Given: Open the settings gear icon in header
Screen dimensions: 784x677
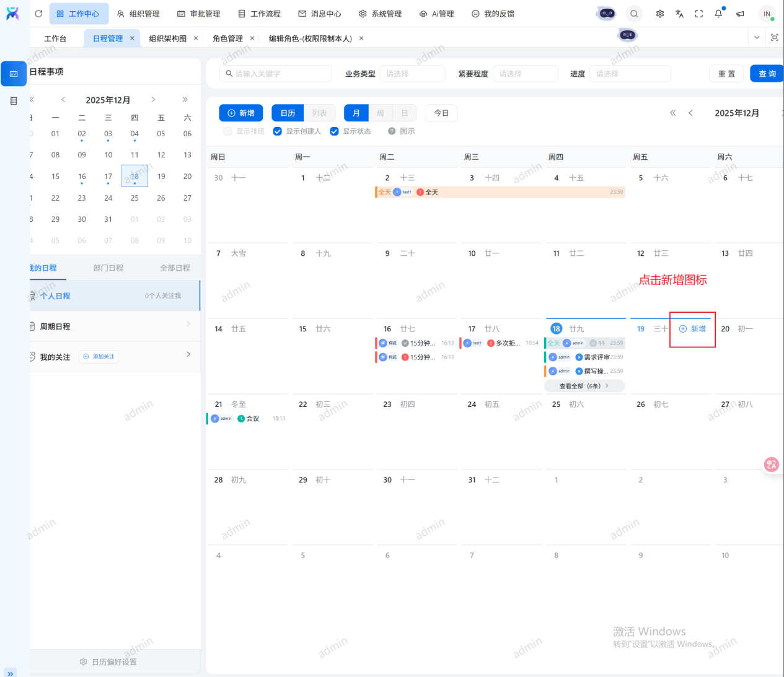Looking at the screenshot, I should pos(660,14).
